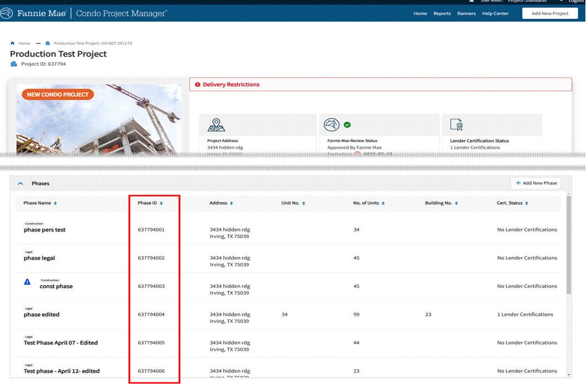
Task: Open the phase pers test row
Action: (288, 230)
